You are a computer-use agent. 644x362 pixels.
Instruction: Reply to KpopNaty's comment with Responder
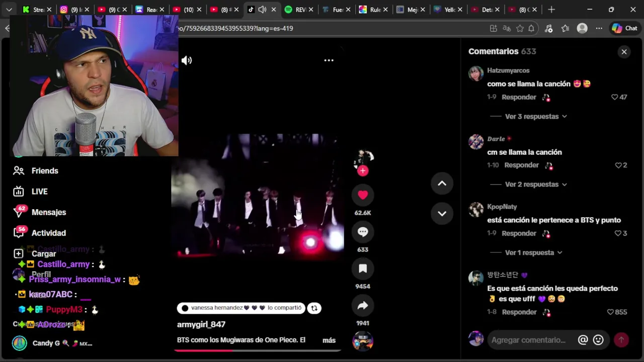pos(519,233)
